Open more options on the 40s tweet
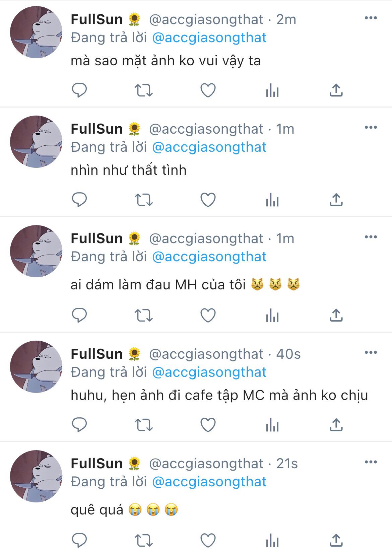 click(371, 352)
